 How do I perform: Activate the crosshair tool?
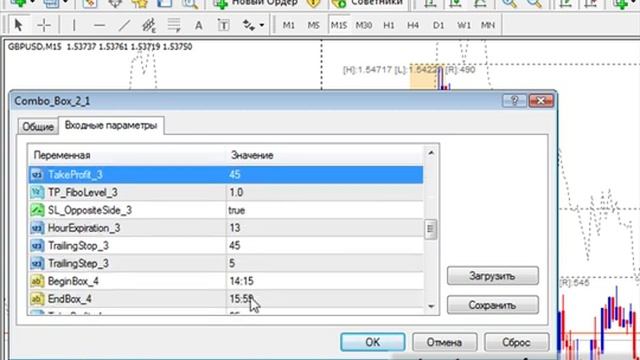point(44,25)
